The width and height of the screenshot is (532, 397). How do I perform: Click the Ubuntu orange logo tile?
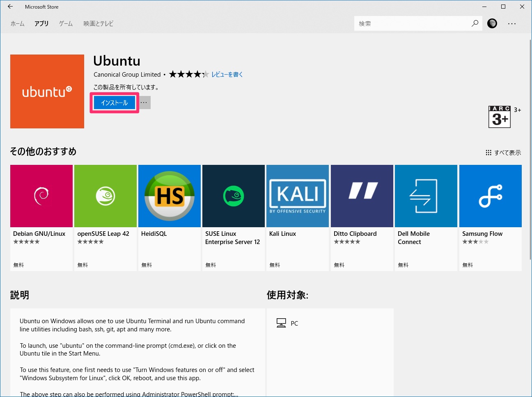47,91
